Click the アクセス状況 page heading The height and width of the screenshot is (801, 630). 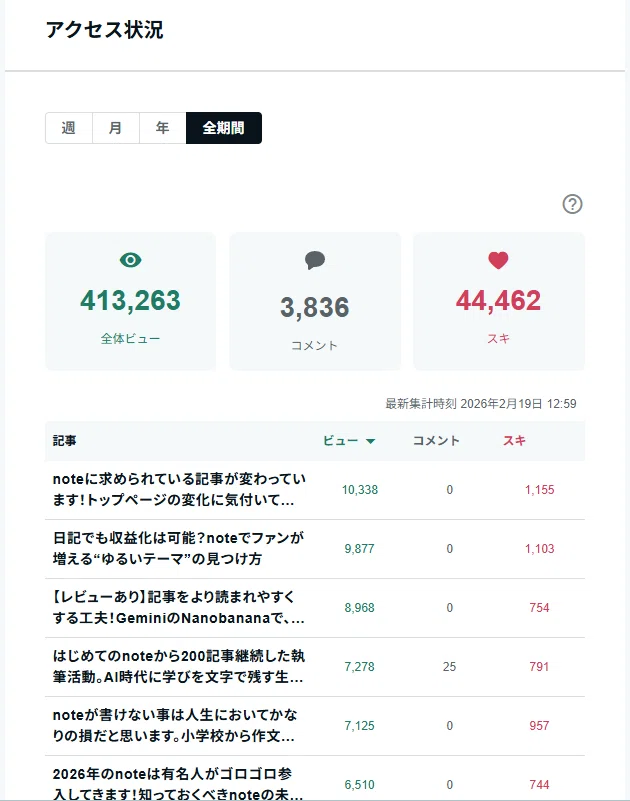pyautogui.click(x=105, y=30)
